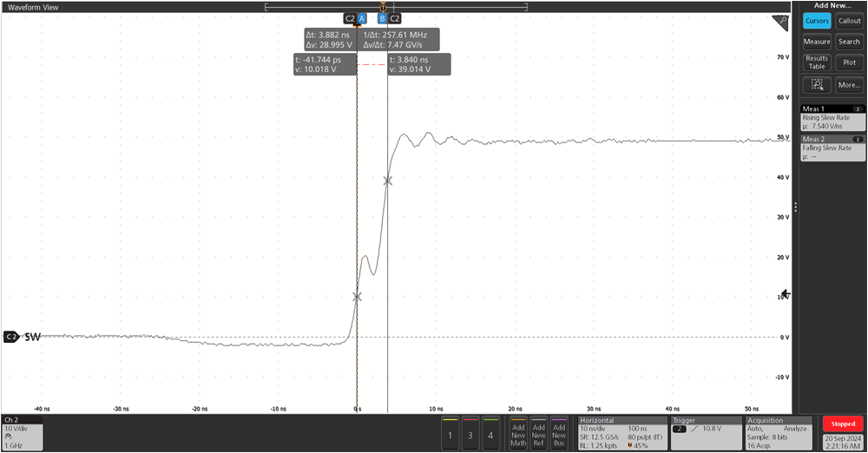
Task: Click the trigger level arrow indicator
Action: tap(785, 293)
